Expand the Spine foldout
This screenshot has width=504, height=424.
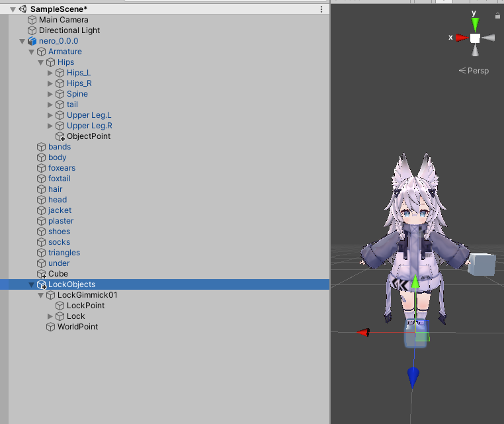click(x=50, y=94)
